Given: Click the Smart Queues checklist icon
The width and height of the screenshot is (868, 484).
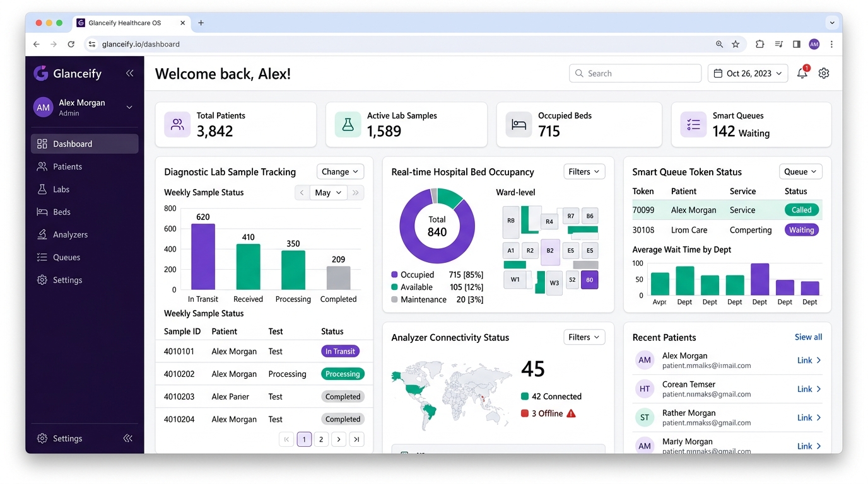Looking at the screenshot, I should point(693,124).
